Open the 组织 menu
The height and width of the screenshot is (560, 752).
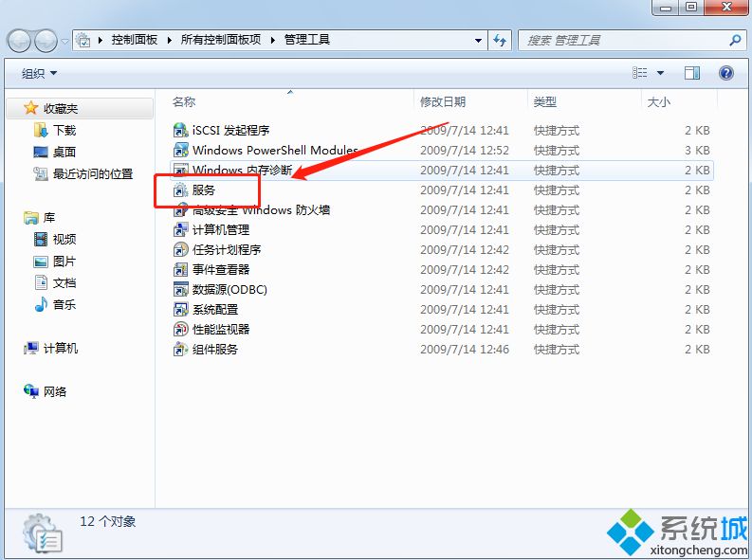(39, 73)
